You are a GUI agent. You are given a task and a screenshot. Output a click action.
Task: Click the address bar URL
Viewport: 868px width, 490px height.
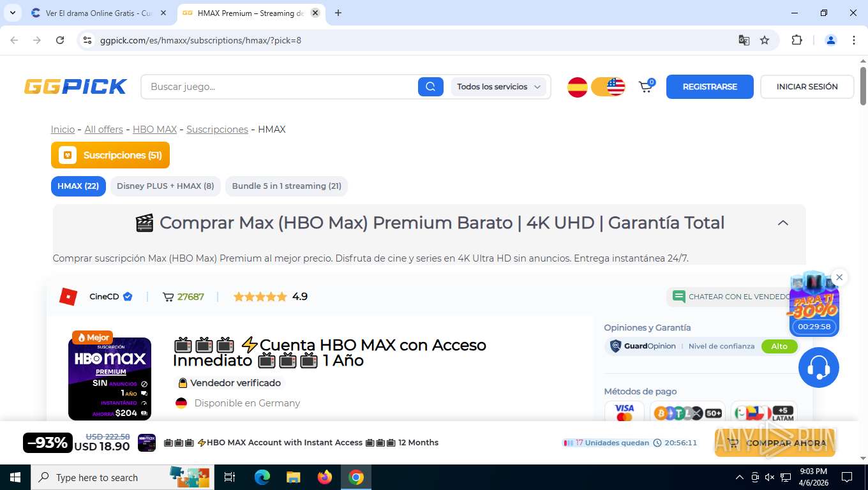pos(200,40)
